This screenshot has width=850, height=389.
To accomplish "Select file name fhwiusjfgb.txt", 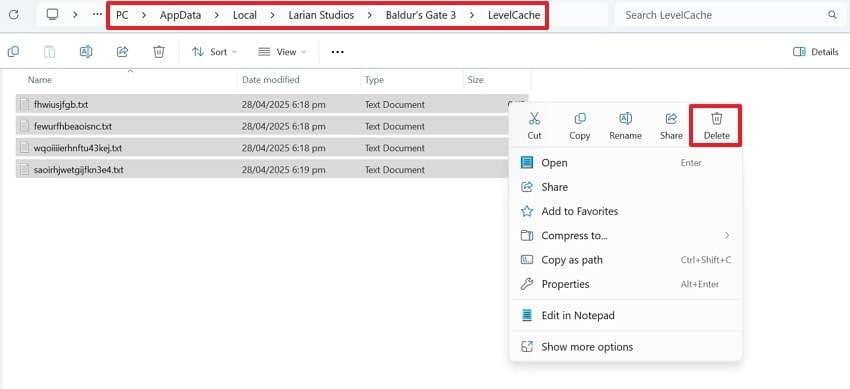I will [61, 104].
